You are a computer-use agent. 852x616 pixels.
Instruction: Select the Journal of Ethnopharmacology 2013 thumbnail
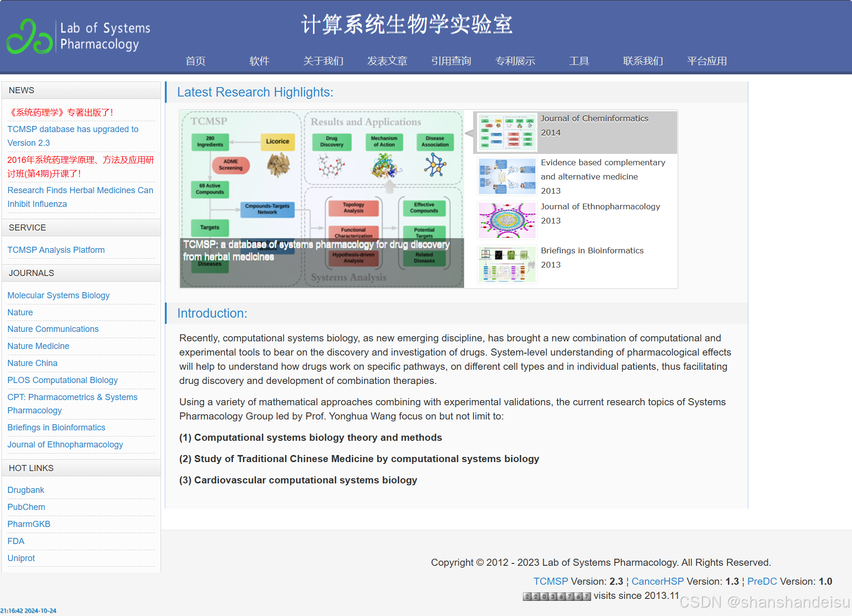tap(507, 220)
